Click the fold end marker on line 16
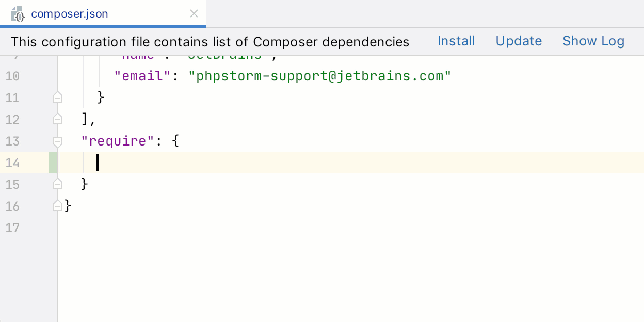644x322 pixels. 58,206
